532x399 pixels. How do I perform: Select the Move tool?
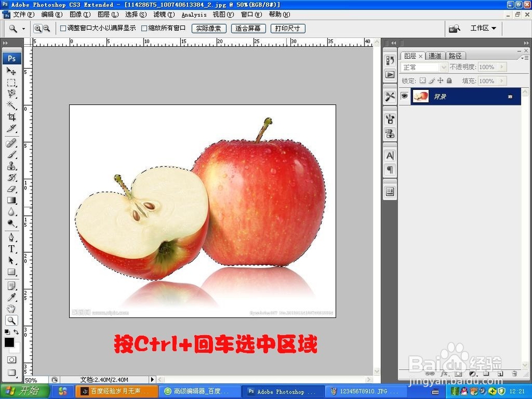12,71
